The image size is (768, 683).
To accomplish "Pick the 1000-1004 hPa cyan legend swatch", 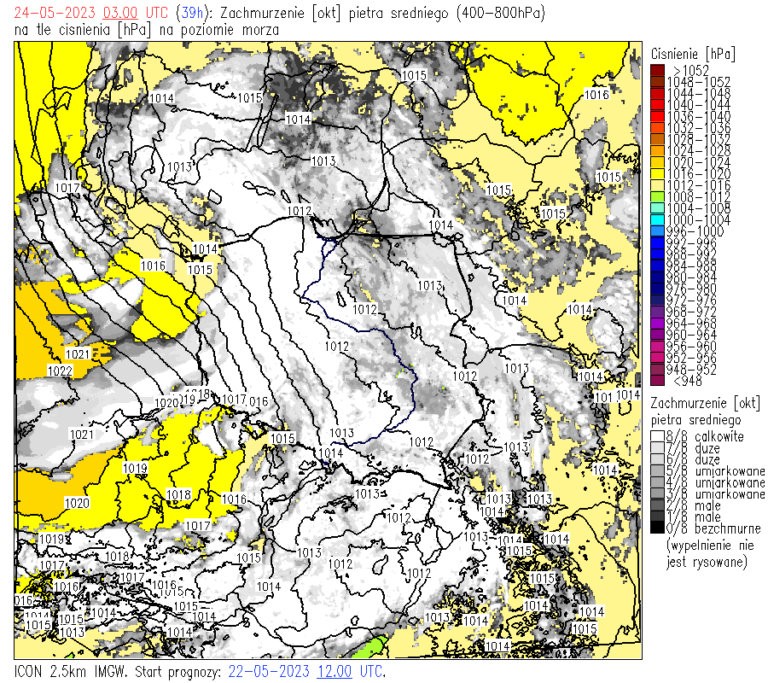I will (657, 220).
